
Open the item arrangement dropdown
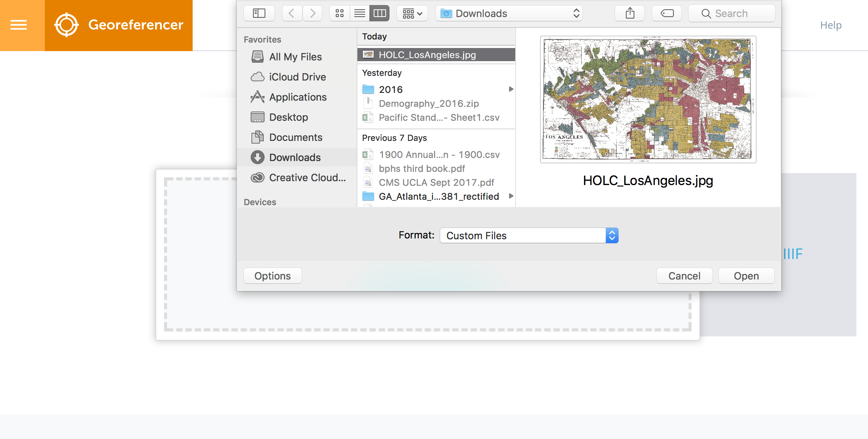click(412, 14)
